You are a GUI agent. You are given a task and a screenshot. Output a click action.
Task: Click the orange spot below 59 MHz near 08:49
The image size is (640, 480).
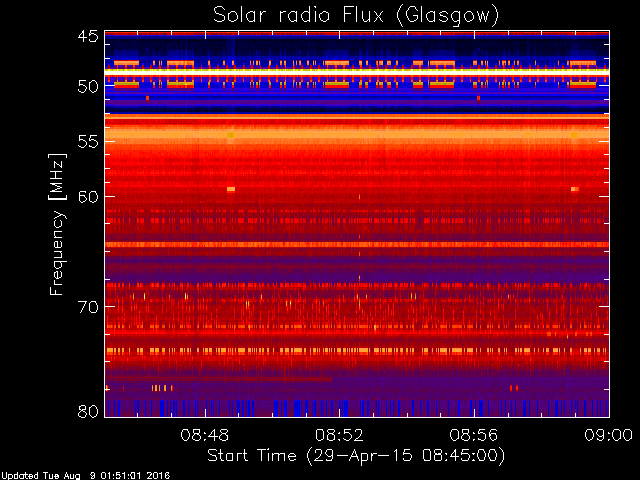coord(231,188)
